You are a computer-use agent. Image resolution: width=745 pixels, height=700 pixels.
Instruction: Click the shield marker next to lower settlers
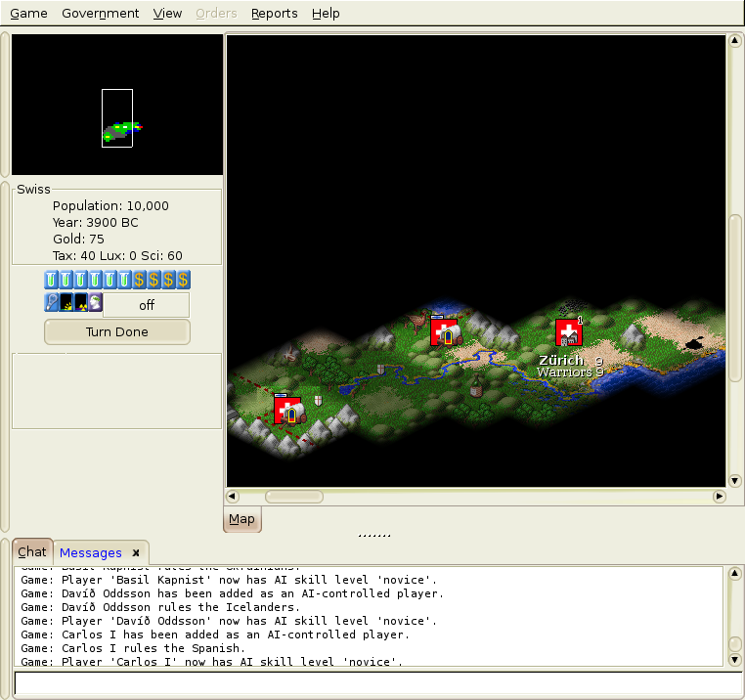[x=319, y=401]
